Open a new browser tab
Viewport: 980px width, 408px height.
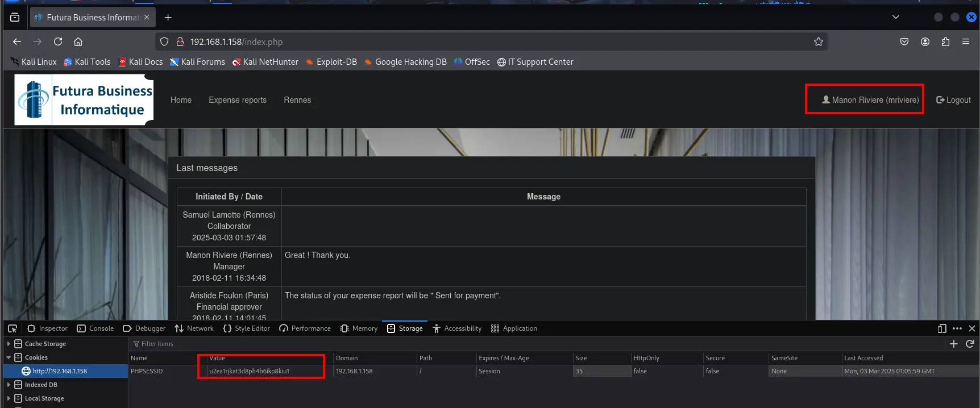coord(168,18)
